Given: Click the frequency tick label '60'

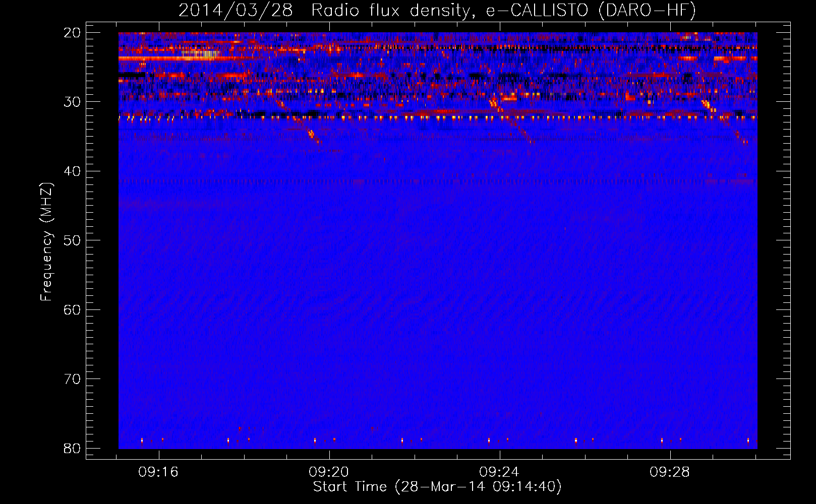Looking at the screenshot, I should (x=72, y=309).
